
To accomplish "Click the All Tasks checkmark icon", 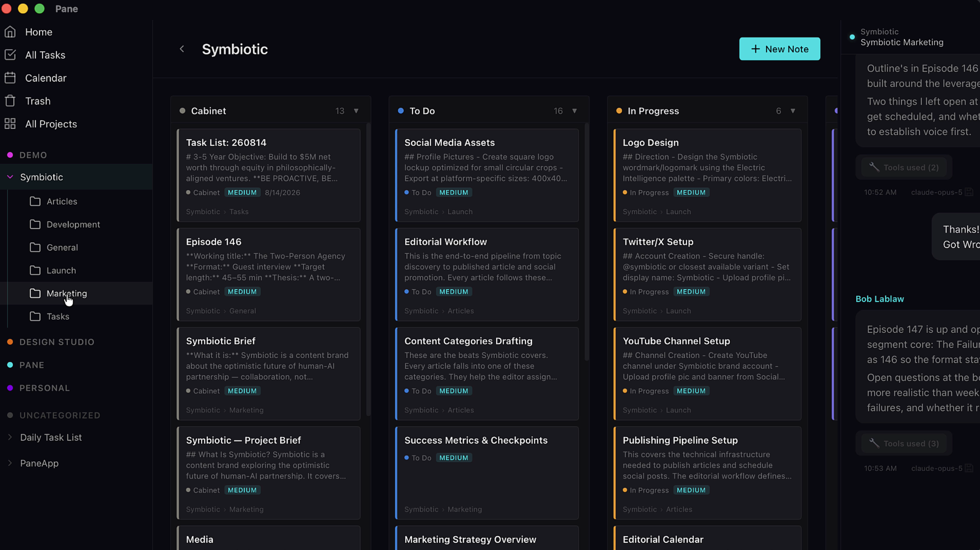I will click(10, 55).
